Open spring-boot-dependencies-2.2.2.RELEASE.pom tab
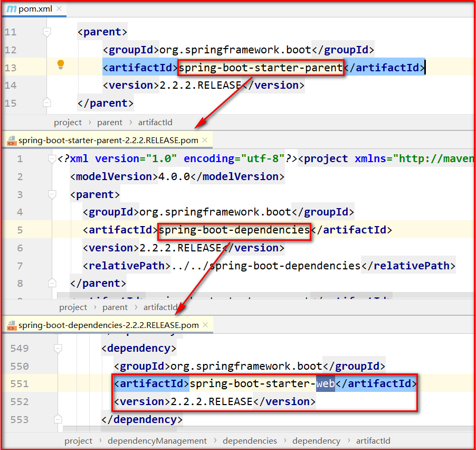The image size is (476, 450). pyautogui.click(x=108, y=325)
